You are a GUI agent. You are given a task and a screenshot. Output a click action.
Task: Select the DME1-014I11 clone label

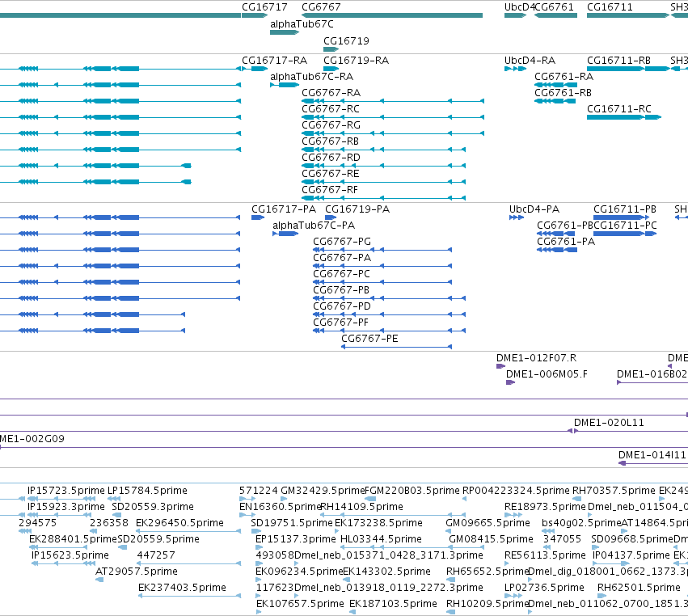tap(652, 455)
